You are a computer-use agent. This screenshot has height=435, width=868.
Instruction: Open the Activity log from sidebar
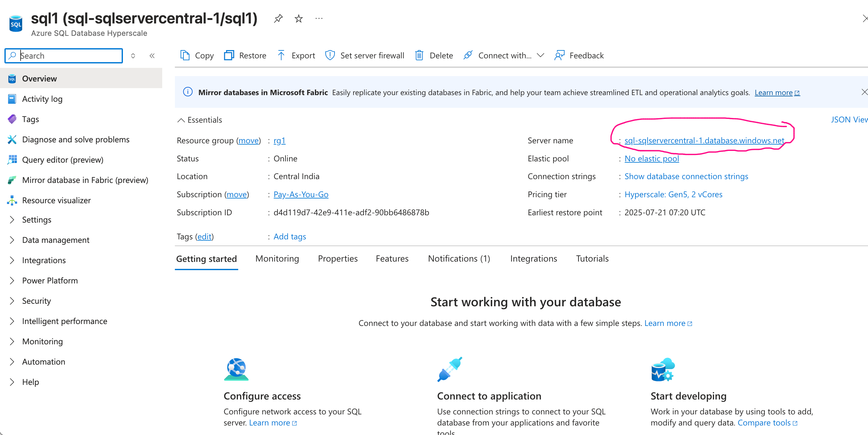tap(42, 99)
